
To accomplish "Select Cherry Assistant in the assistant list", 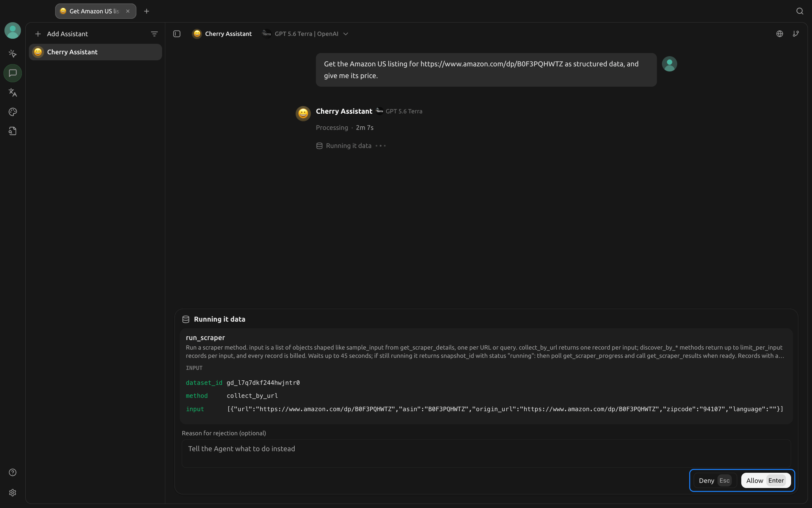I will [95, 52].
